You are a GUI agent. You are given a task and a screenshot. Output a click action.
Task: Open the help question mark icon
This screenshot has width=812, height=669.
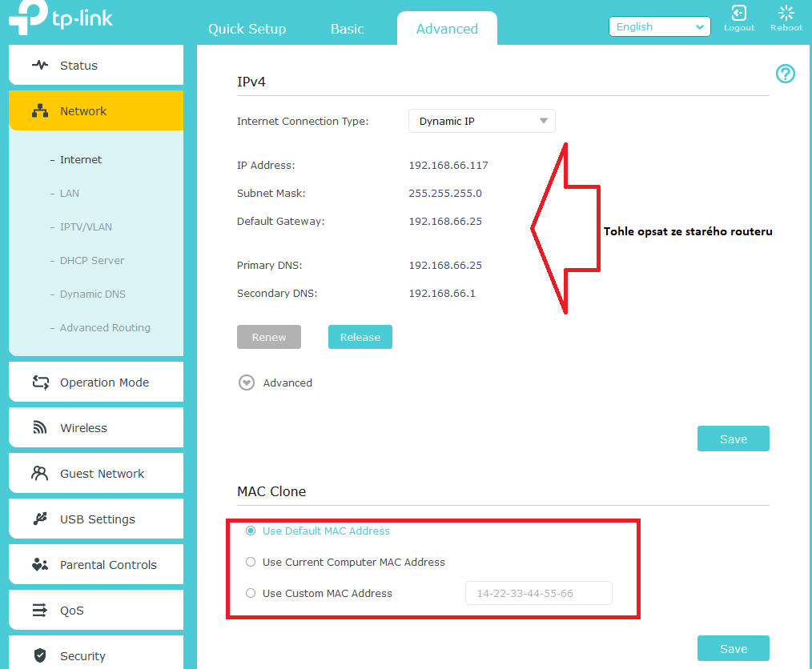pos(785,74)
